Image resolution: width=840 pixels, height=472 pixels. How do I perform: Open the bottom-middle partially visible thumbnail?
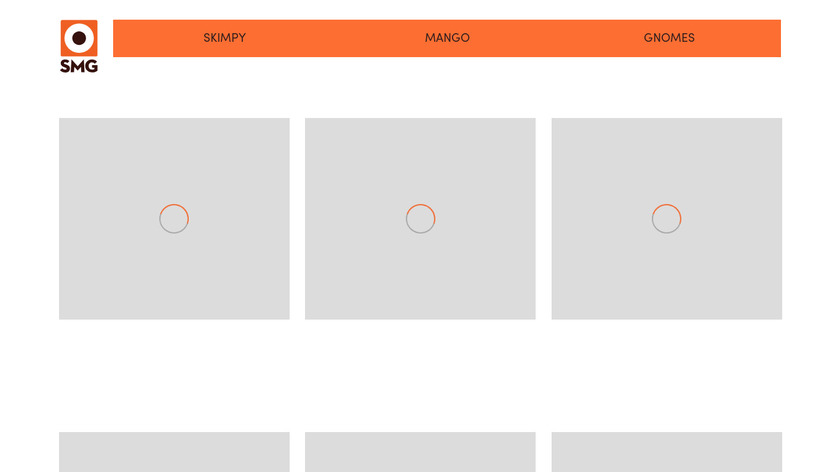tap(421, 452)
